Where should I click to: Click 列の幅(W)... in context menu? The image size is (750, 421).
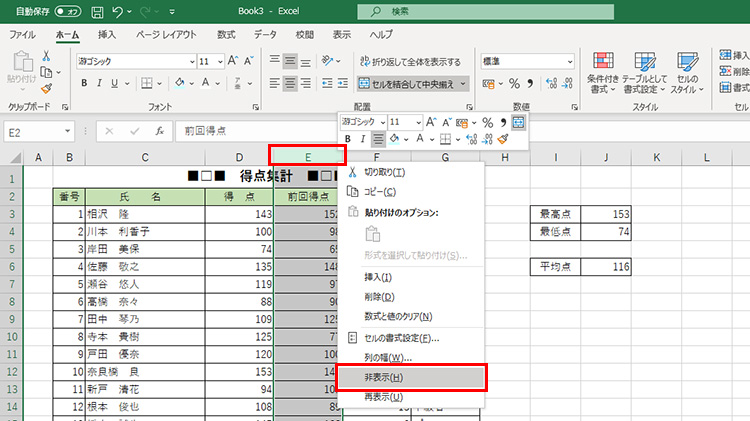(392, 357)
